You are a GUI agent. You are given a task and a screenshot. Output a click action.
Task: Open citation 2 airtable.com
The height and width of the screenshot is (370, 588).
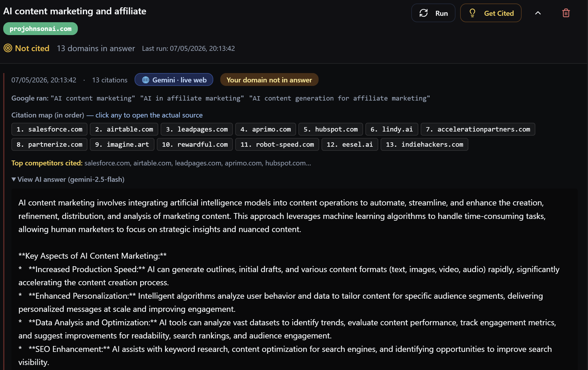[124, 129]
